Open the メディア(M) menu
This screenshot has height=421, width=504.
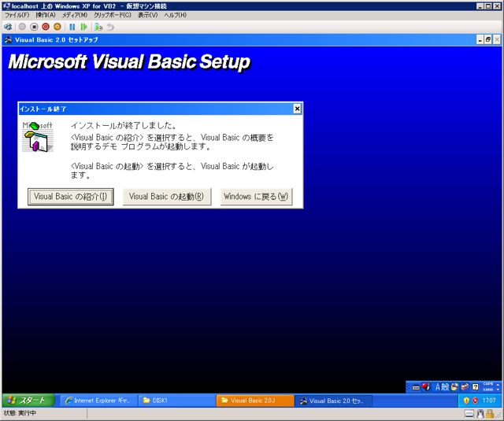tap(75, 15)
